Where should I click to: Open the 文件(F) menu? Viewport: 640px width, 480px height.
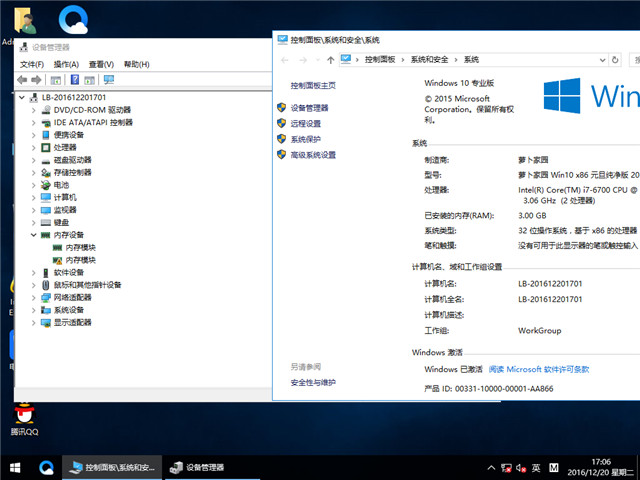coord(32,64)
